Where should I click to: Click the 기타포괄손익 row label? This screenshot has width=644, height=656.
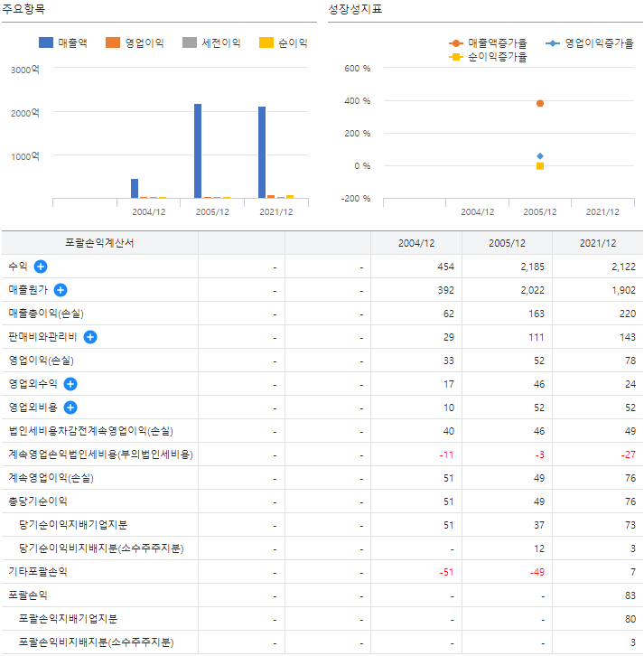[x=38, y=571]
